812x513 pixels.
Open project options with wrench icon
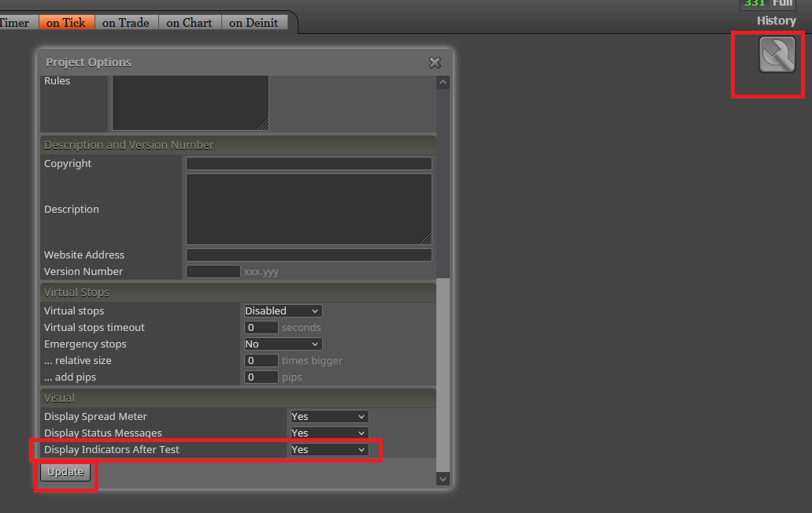[x=777, y=54]
